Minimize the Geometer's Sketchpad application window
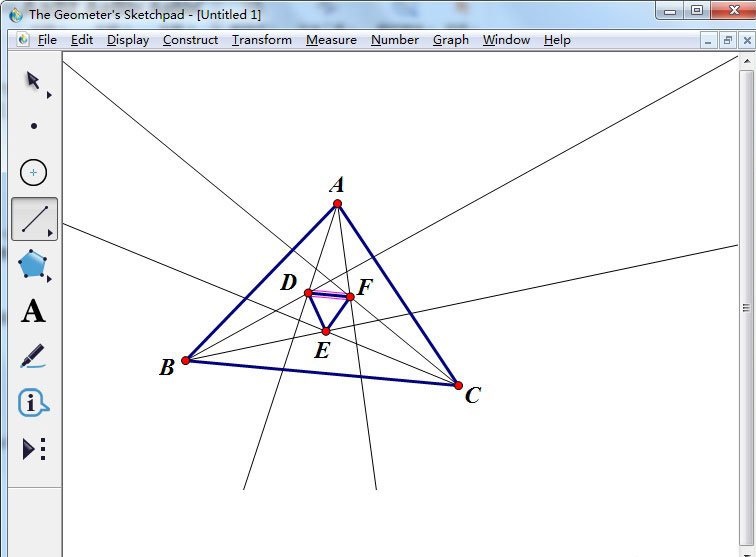The image size is (756, 557). 670,12
